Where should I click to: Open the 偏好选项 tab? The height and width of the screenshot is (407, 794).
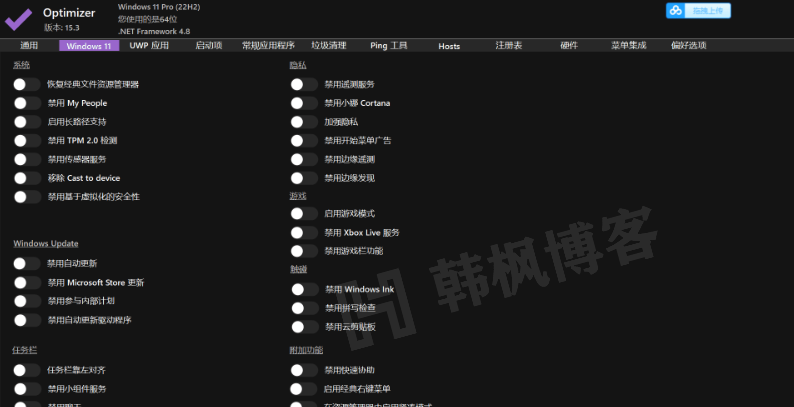(689, 46)
